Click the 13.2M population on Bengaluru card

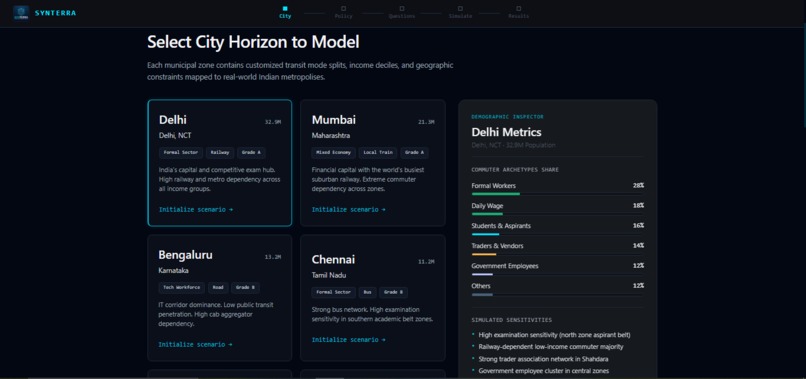(272, 257)
